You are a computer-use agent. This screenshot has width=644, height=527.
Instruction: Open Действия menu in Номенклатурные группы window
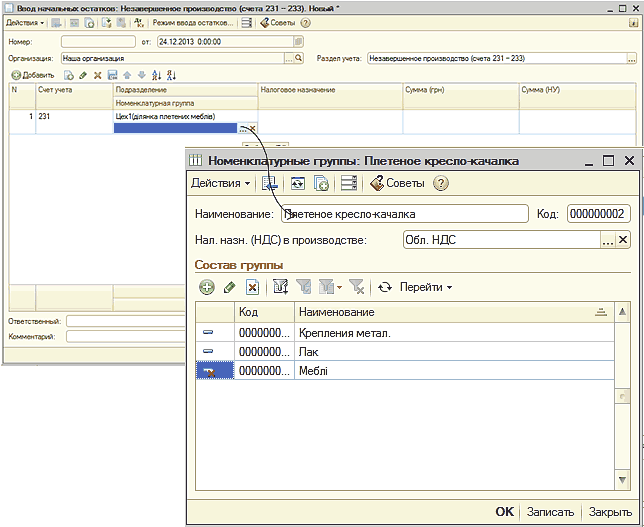click(220, 183)
